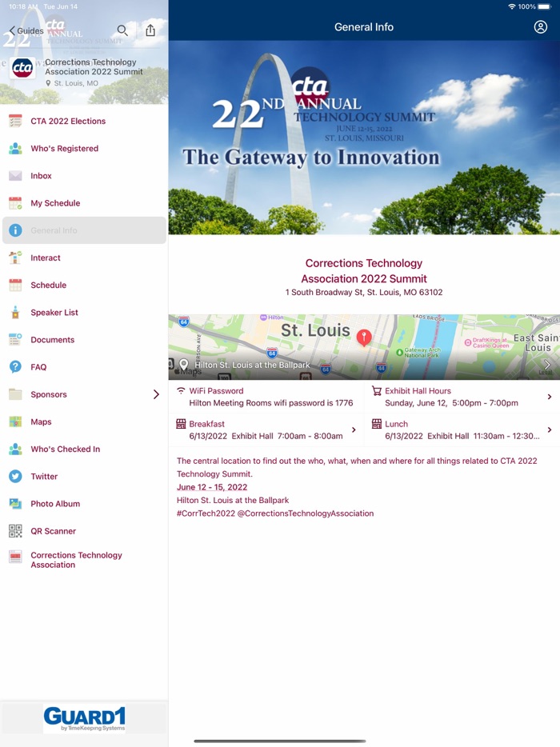Tap the battery indicator in status bar

click(x=544, y=6)
